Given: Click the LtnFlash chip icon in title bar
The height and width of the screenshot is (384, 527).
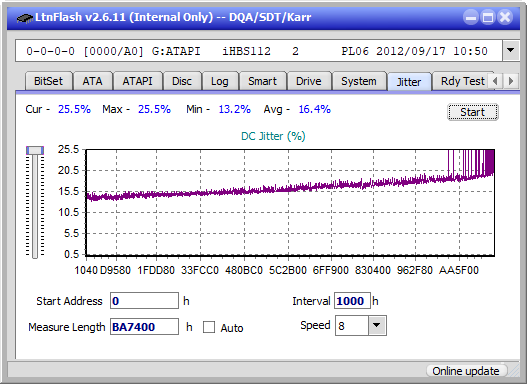Looking at the screenshot, I should [x=25, y=18].
